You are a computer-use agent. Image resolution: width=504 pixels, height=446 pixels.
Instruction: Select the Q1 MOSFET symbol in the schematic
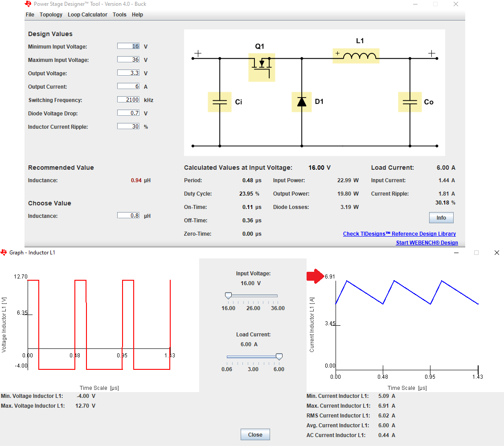[261, 67]
